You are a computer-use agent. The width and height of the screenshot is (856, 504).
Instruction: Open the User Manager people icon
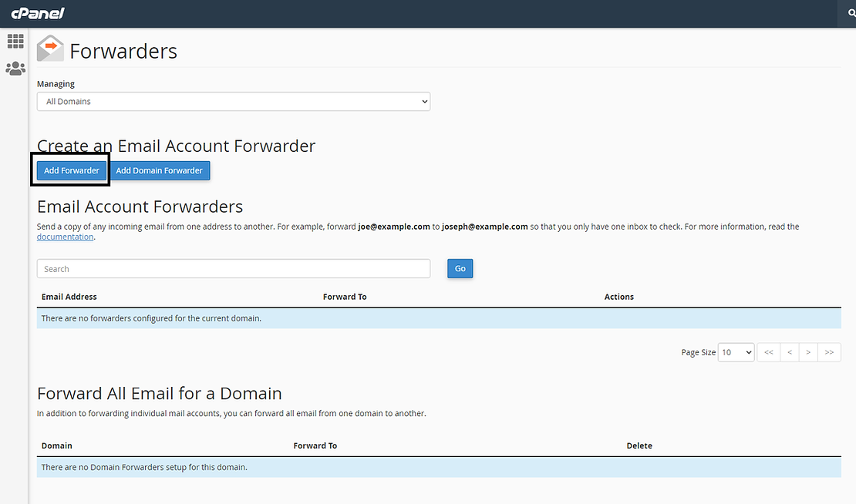(15, 69)
